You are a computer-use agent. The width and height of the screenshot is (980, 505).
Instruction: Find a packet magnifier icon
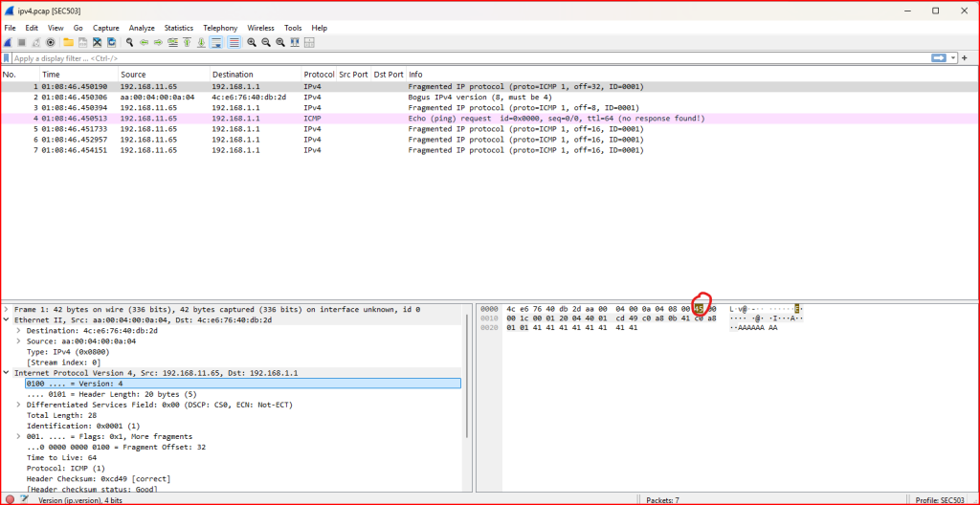129,42
